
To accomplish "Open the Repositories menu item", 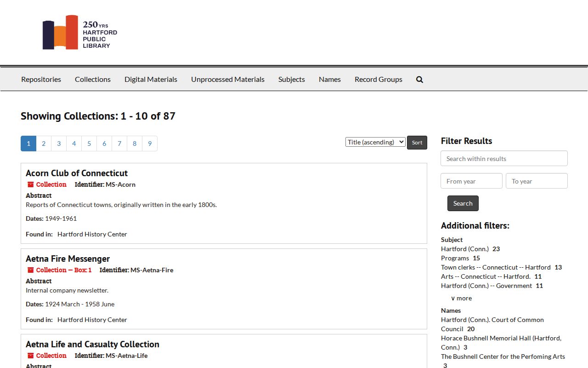I will (41, 79).
